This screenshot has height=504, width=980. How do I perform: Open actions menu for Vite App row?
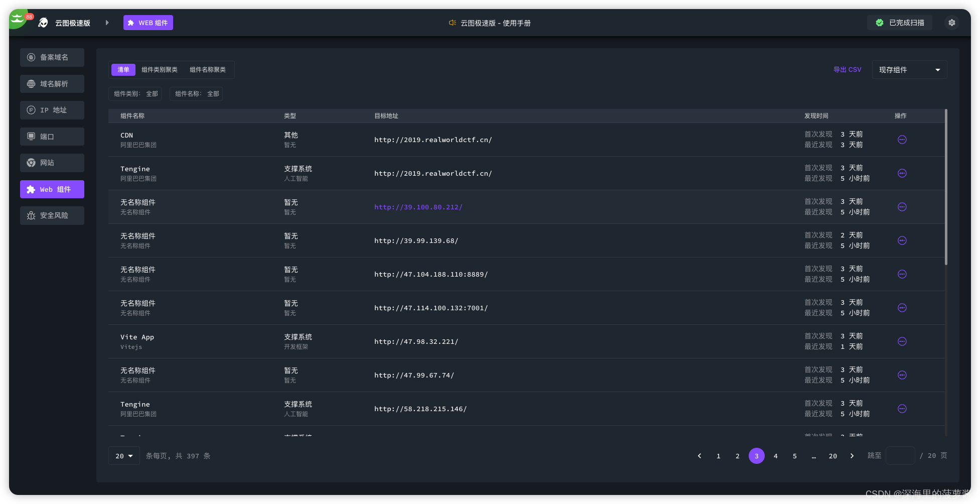click(902, 341)
